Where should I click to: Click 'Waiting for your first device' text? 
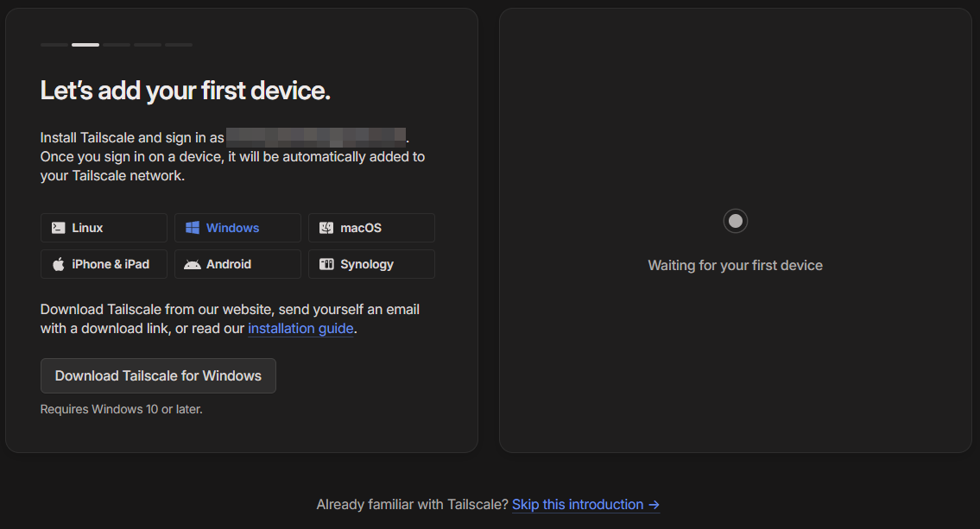735,266
